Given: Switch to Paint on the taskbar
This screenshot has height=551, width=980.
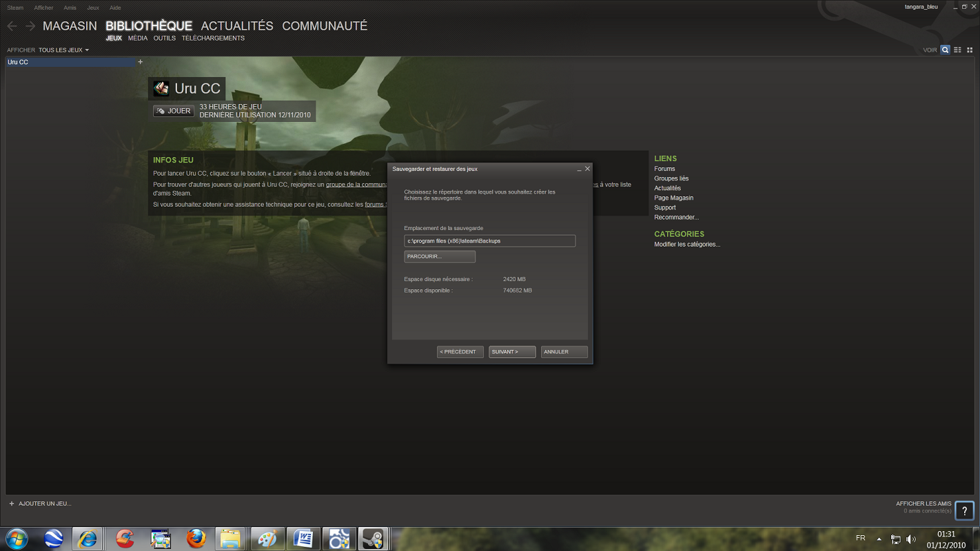Looking at the screenshot, I should [267, 539].
